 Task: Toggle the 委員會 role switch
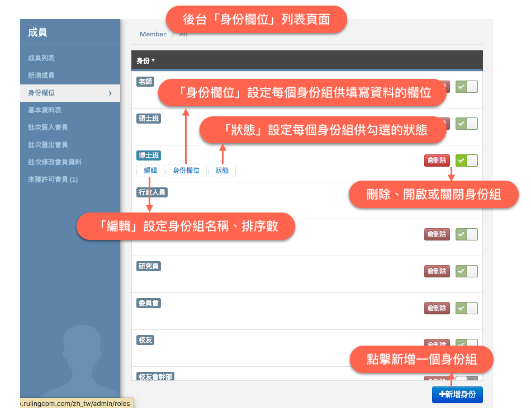click(466, 308)
